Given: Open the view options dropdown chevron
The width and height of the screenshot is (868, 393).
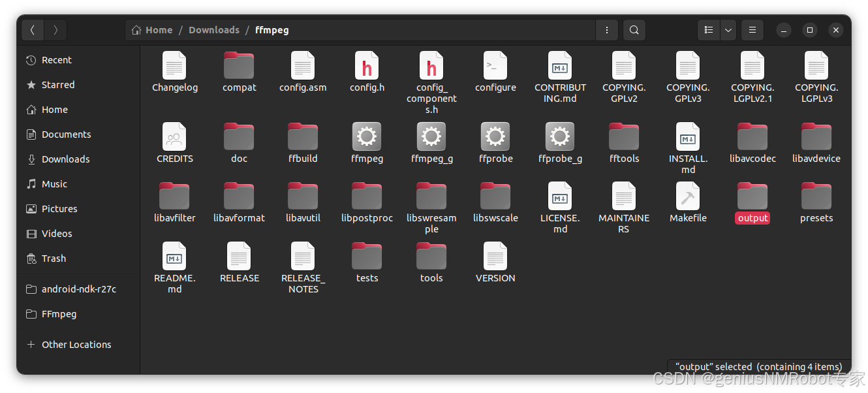Looking at the screenshot, I should coord(728,29).
